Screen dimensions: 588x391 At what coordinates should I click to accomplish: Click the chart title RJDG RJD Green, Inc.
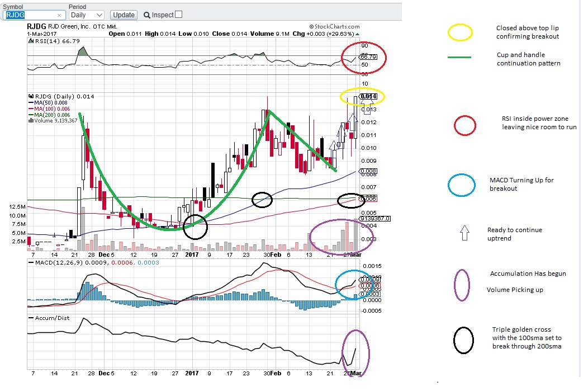click(x=58, y=26)
